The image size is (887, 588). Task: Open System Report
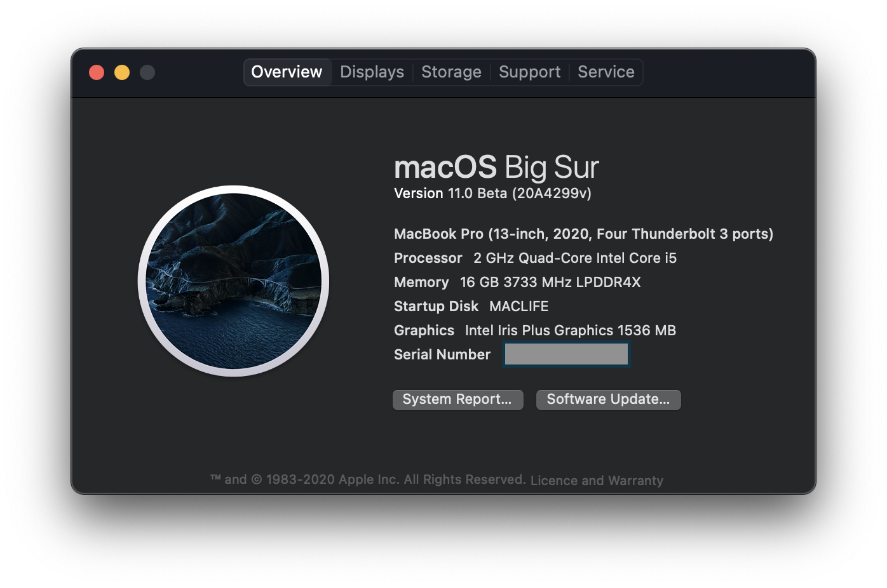point(457,399)
